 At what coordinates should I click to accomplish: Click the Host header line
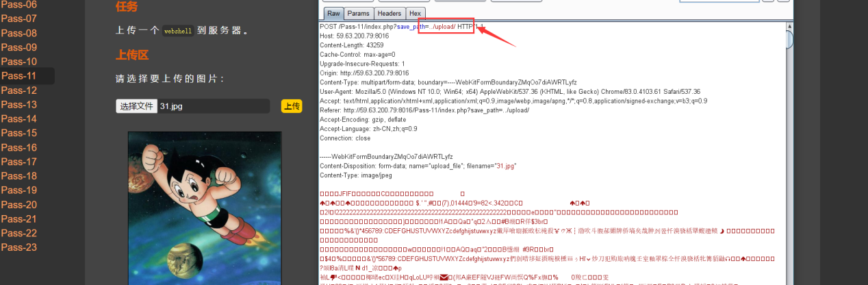[x=355, y=36]
